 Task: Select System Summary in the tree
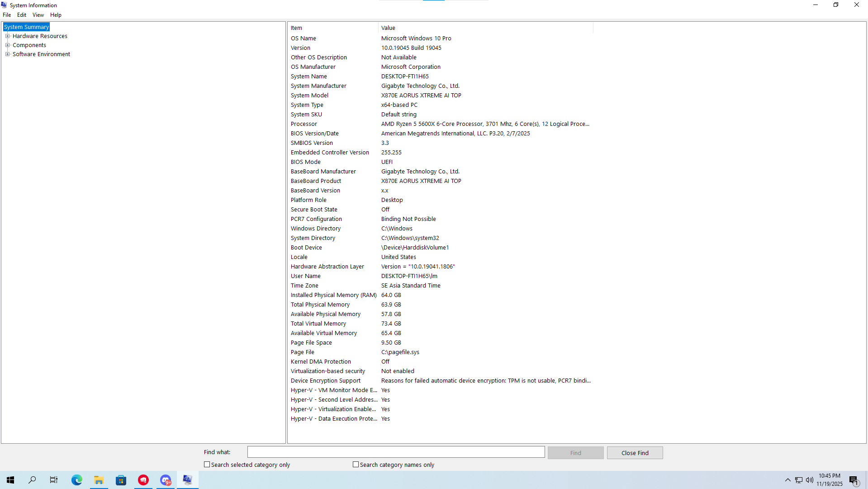26,27
